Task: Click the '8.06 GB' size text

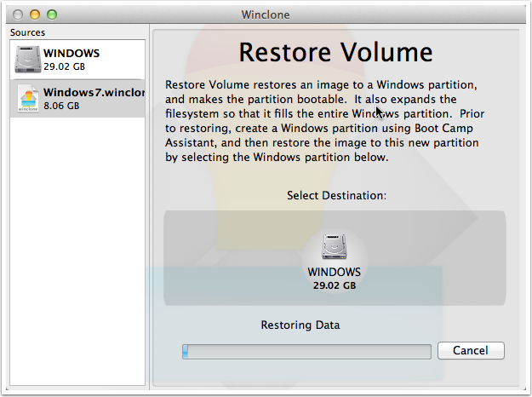Action: point(61,106)
